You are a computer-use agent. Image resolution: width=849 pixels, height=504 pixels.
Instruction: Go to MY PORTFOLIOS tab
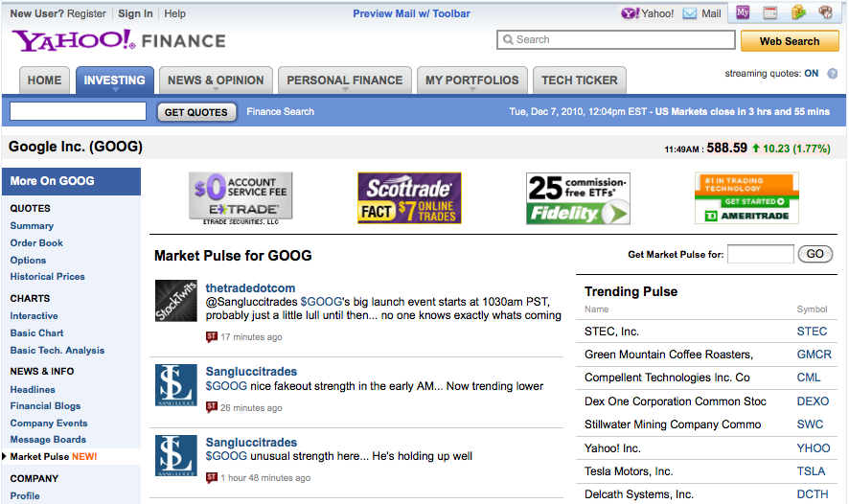pyautogui.click(x=471, y=80)
